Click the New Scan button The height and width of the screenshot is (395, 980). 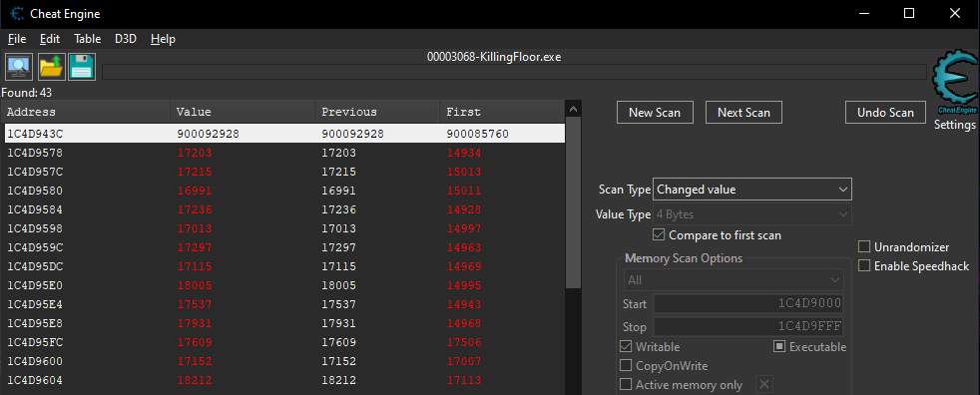click(x=655, y=113)
